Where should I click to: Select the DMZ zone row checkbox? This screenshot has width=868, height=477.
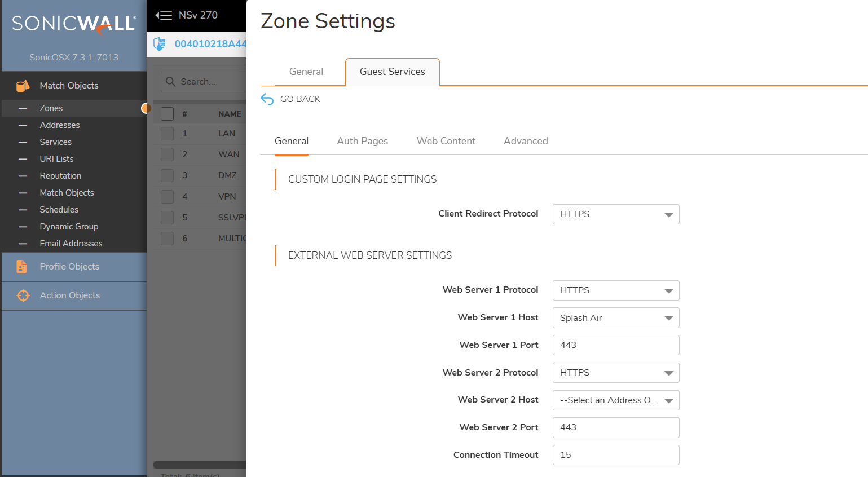167,175
